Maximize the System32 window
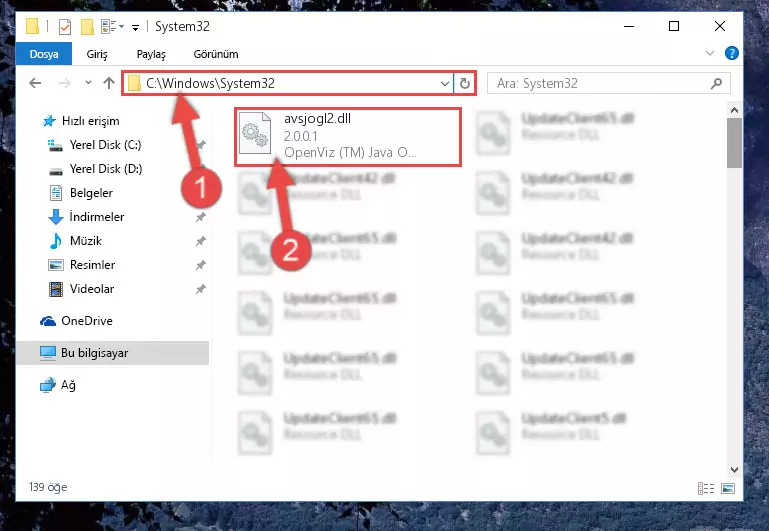Screen dimensions: 769x531 point(674,26)
